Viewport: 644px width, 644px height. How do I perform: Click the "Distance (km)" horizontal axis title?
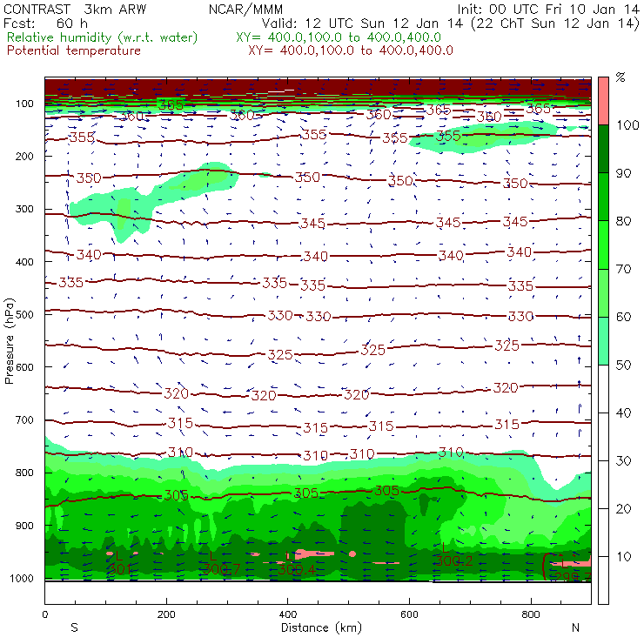pyautogui.click(x=321, y=627)
